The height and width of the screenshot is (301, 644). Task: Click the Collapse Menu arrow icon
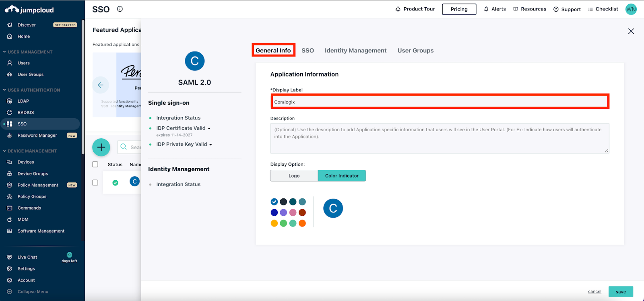10,292
